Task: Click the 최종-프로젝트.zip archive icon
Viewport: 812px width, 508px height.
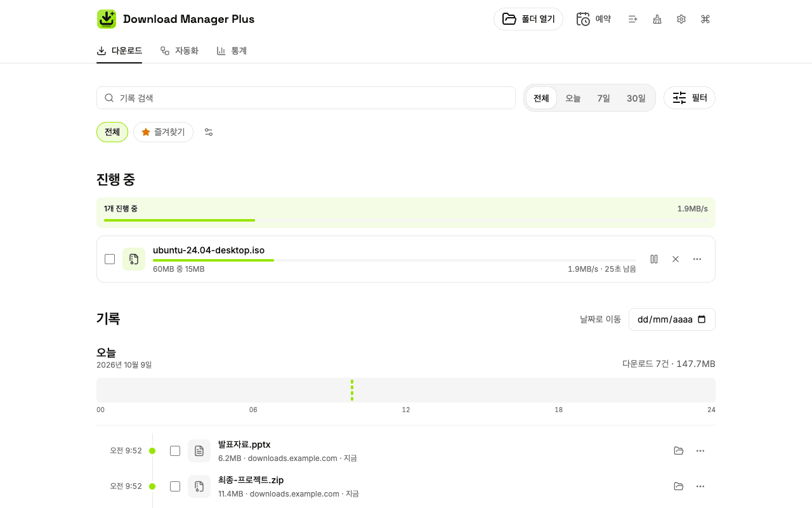Action: pos(199,486)
